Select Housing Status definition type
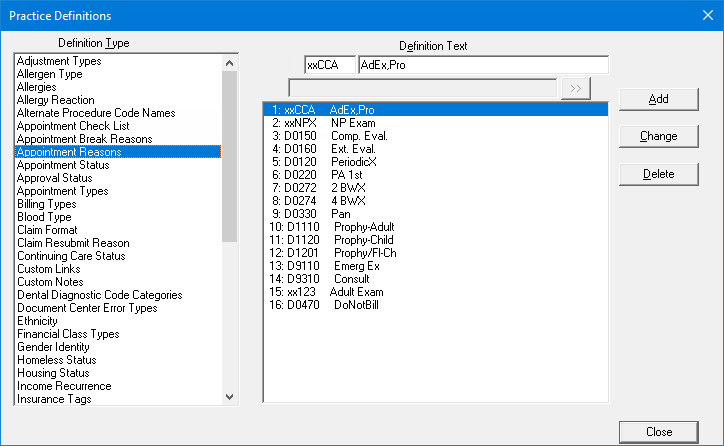The image size is (724, 446). point(118,373)
